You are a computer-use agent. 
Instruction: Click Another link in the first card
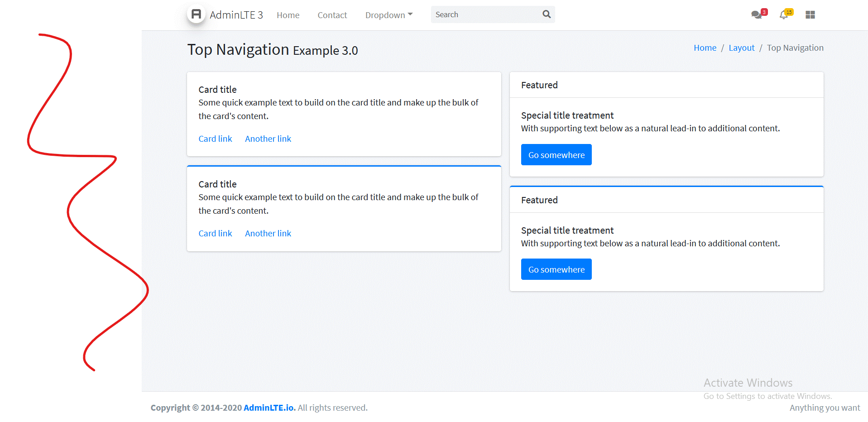(268, 139)
